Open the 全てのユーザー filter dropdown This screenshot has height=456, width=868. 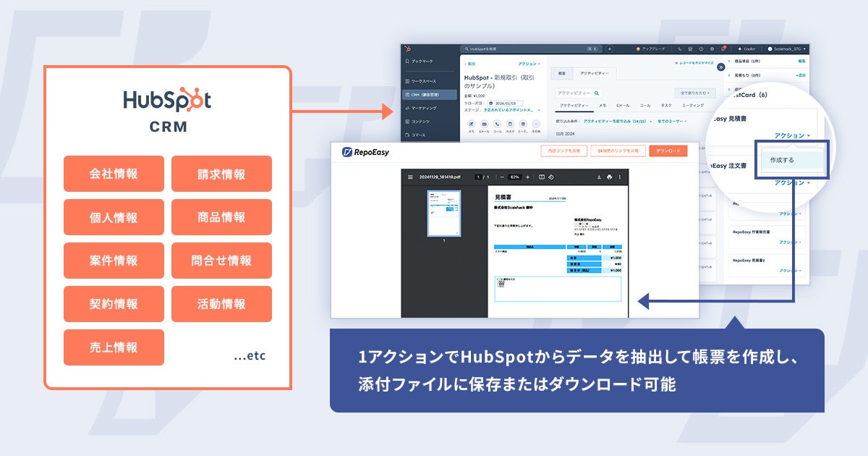[x=672, y=121]
